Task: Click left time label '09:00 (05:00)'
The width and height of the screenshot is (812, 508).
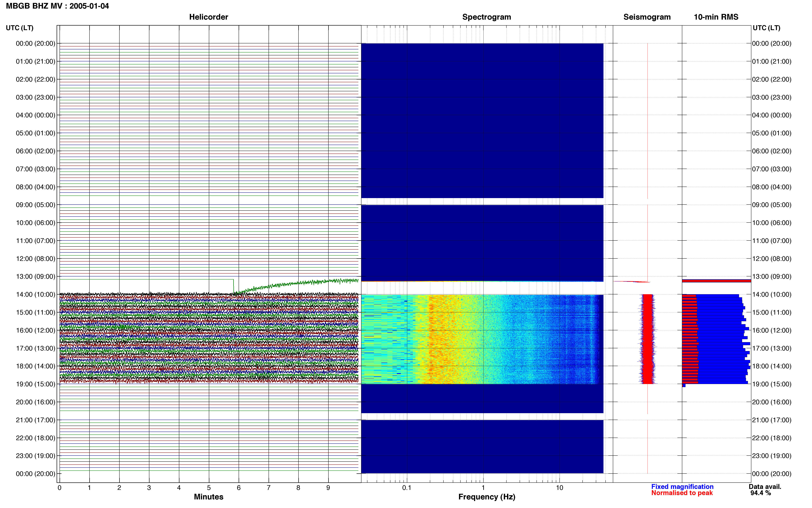Action: 36,205
